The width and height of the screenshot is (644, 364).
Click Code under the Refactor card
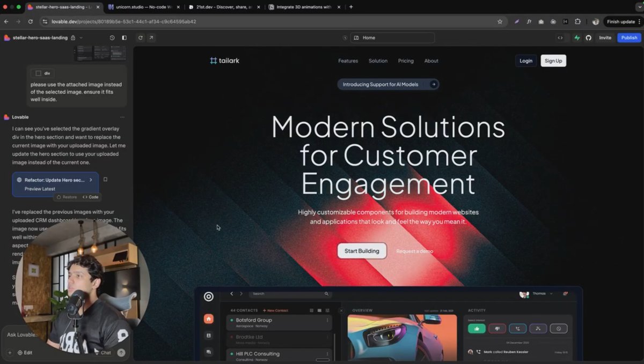click(91, 197)
